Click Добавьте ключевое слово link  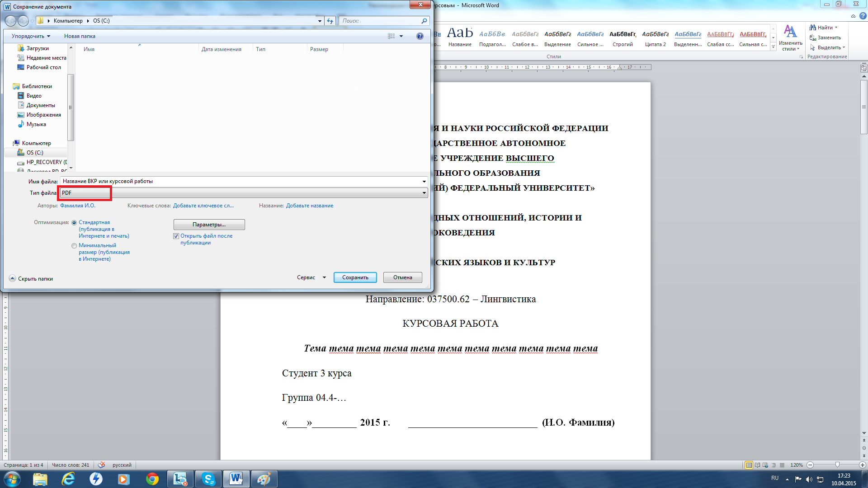coord(203,206)
